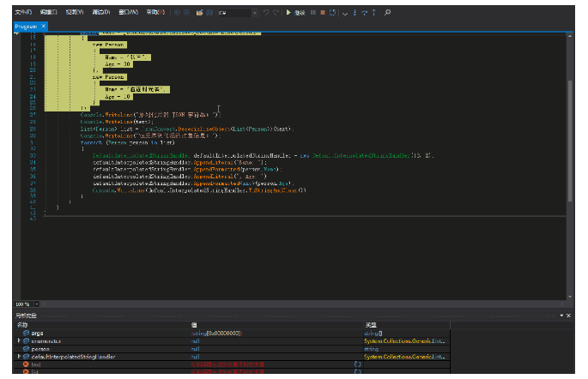This screenshot has width=588, height=379.
Task: Close the 局部变量 locals panel
Action: click(570, 316)
